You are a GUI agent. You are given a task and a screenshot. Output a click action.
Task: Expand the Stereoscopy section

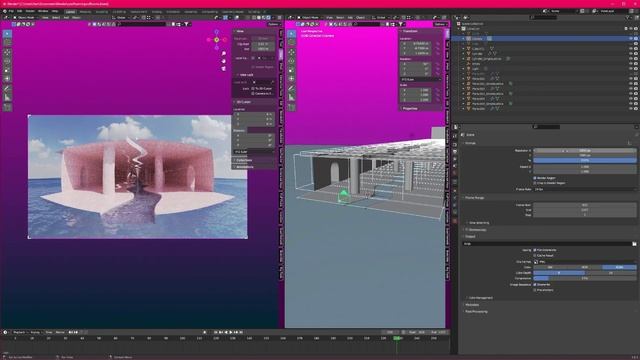point(476,229)
